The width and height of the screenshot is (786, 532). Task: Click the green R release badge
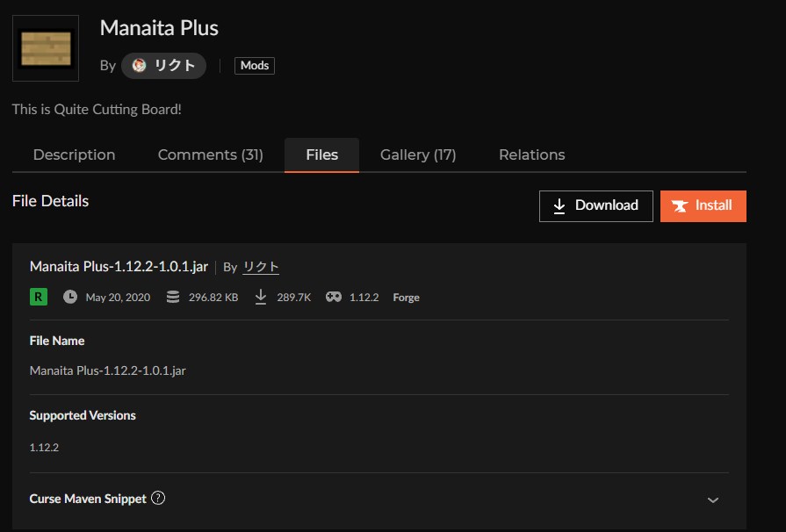point(39,297)
